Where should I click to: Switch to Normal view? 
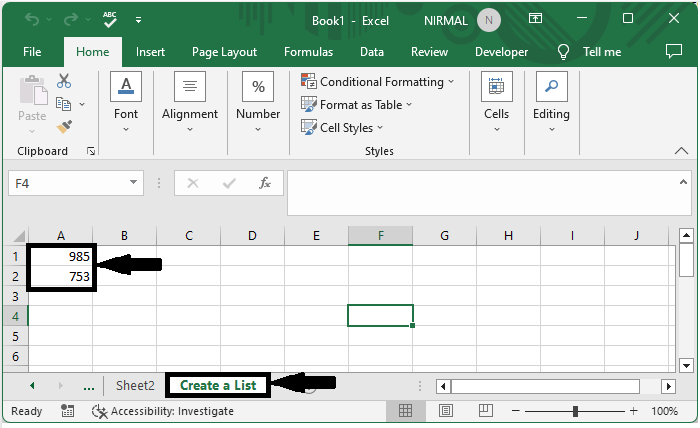[406, 411]
